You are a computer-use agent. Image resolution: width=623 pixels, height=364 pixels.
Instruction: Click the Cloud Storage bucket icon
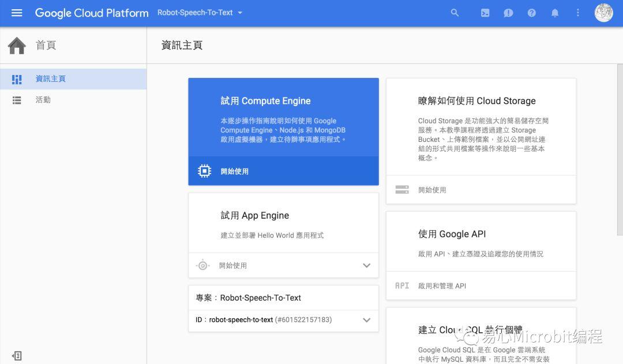[x=402, y=190]
